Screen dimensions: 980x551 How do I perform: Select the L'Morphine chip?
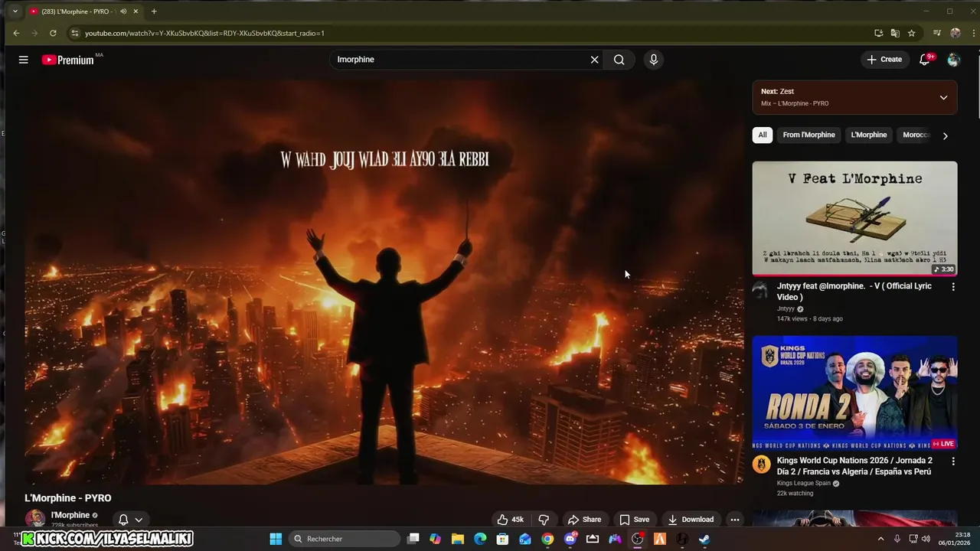869,135
